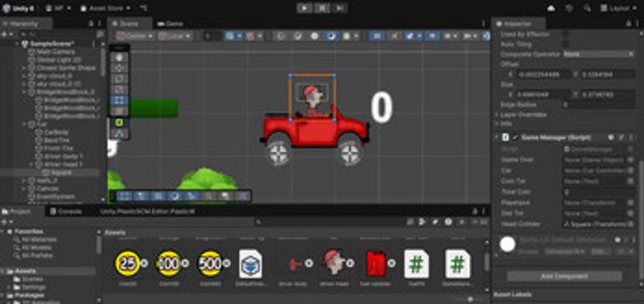Select the driver-head asset thumbnail
Screen dimensions: 644x304
(x=334, y=264)
